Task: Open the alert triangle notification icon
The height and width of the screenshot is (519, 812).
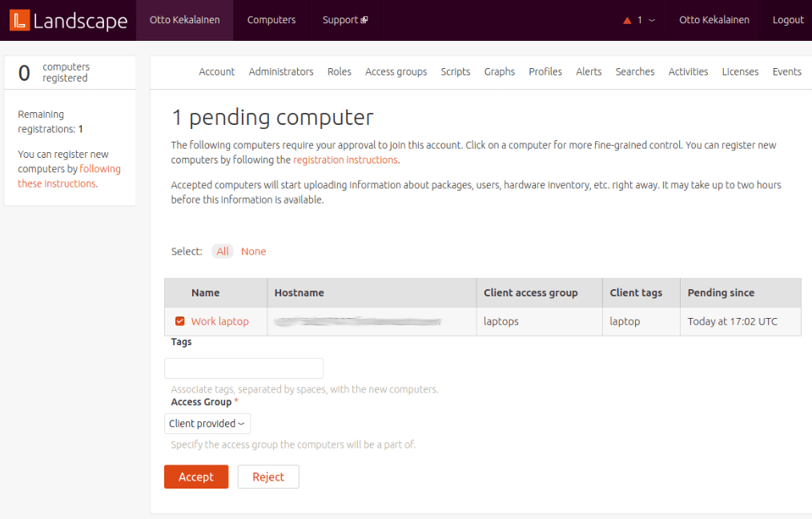Action: click(x=628, y=20)
